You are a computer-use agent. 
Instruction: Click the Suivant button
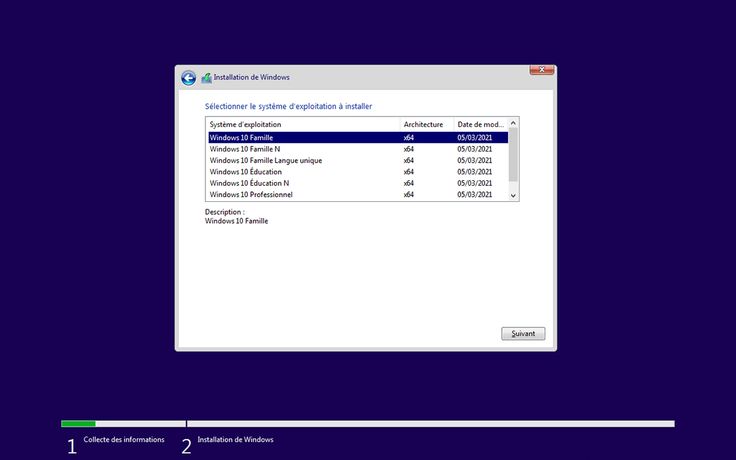(x=523, y=334)
